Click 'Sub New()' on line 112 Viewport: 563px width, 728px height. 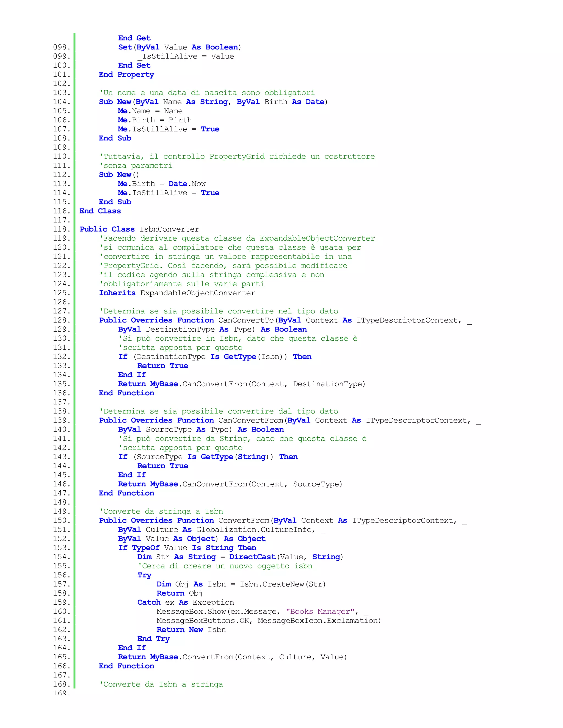(x=119, y=175)
